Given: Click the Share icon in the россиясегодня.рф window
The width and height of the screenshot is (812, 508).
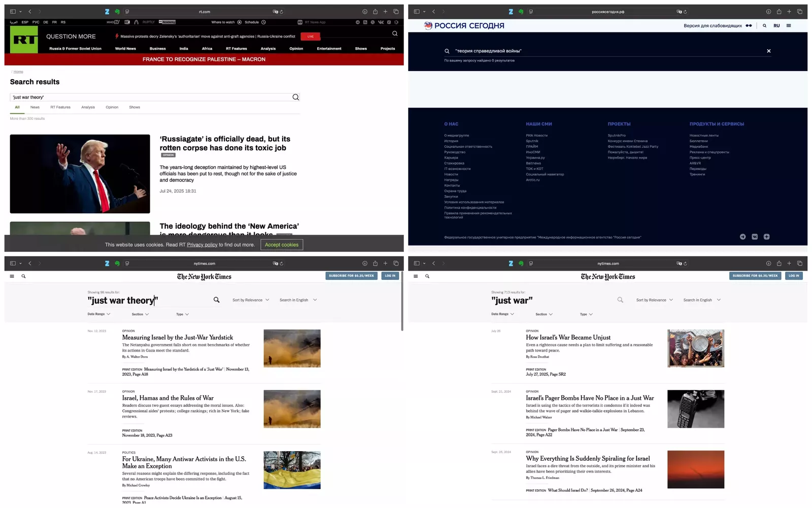Looking at the screenshot, I should pyautogui.click(x=779, y=12).
